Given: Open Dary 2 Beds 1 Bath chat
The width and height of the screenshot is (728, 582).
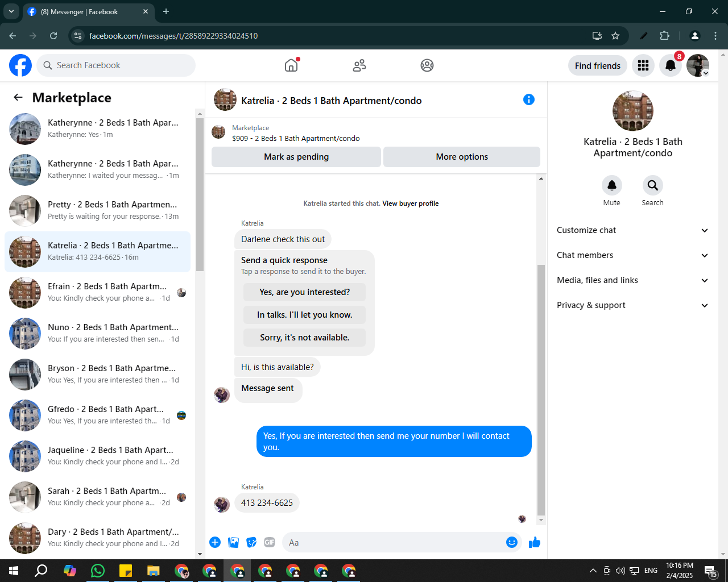Looking at the screenshot, I should point(98,538).
